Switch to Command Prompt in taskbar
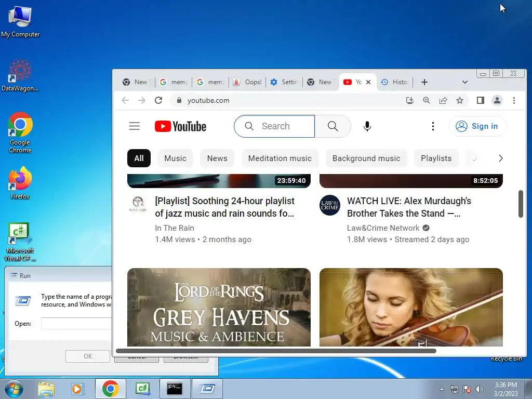 tap(175, 389)
